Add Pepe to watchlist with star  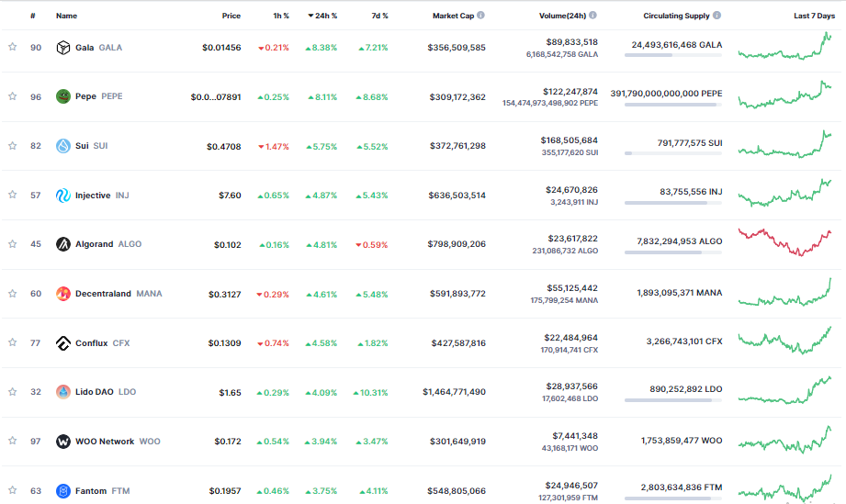point(13,96)
